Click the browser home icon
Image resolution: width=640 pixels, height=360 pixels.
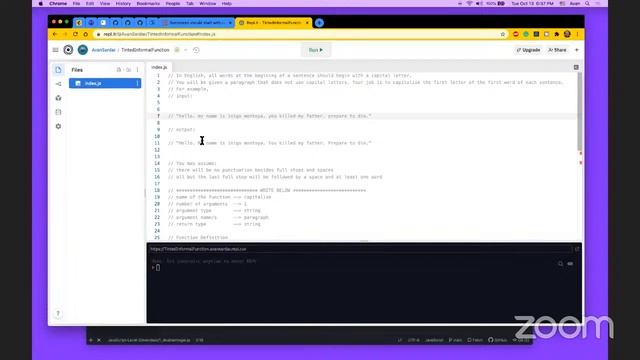86,34
